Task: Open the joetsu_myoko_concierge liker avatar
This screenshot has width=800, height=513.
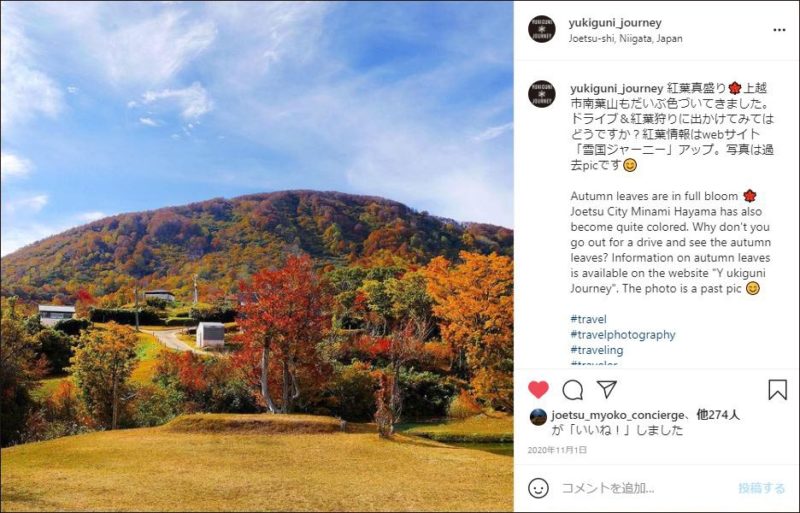Action: click(538, 417)
